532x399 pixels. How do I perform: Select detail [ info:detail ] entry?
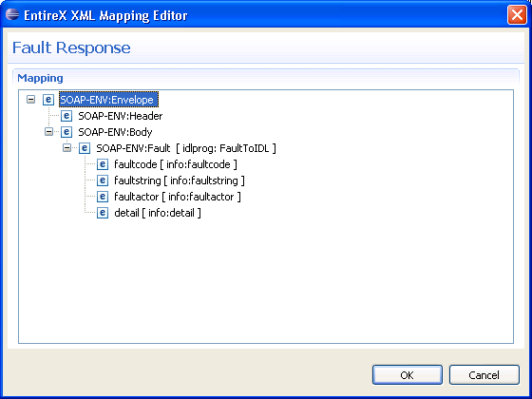[x=158, y=213]
